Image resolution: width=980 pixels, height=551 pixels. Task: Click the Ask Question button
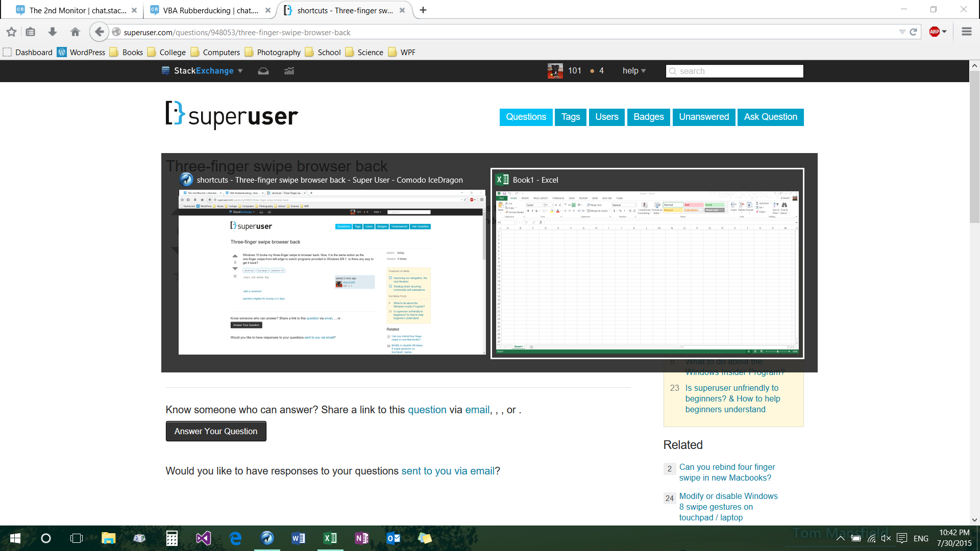[x=771, y=117]
